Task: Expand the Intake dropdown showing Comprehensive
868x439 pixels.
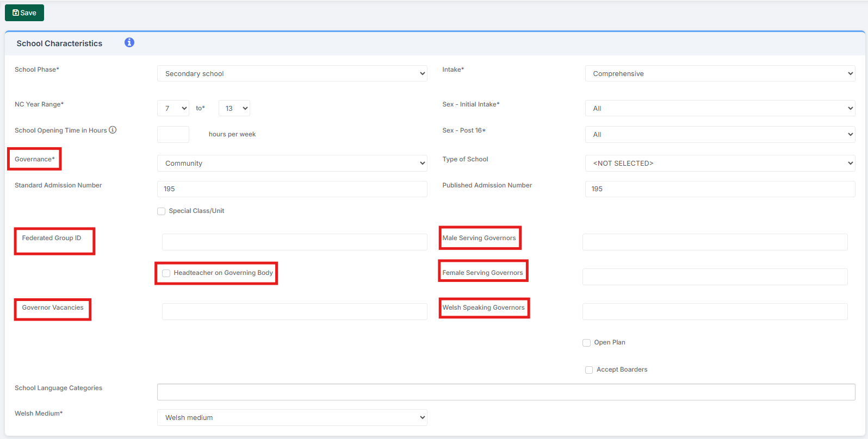Action: coord(720,73)
